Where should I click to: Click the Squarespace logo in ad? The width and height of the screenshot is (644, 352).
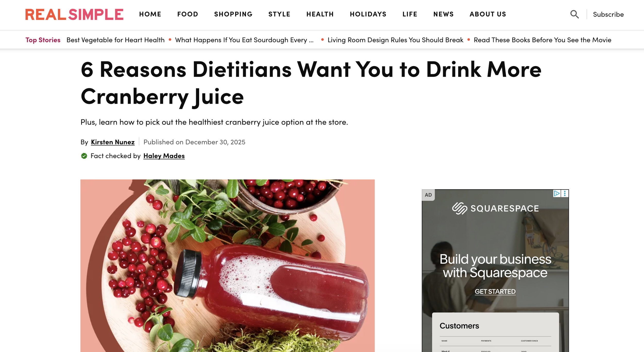tap(495, 208)
